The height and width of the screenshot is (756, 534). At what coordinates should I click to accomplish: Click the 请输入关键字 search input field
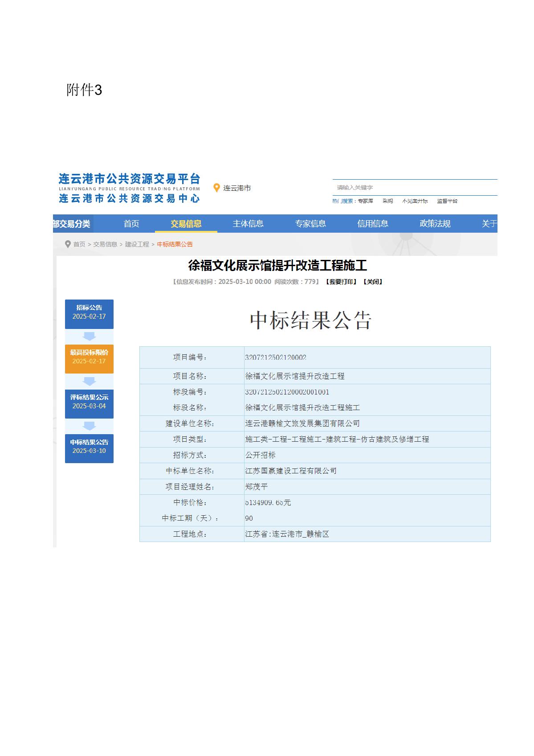click(415, 188)
